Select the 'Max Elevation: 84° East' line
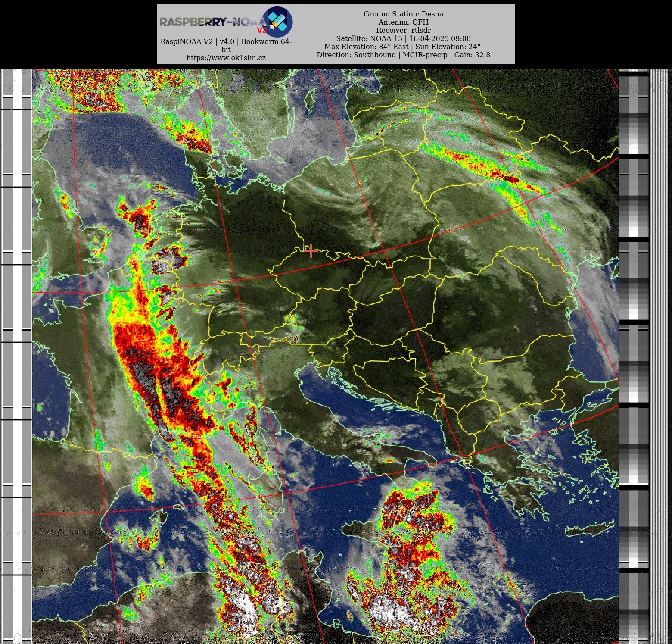 click(x=402, y=47)
